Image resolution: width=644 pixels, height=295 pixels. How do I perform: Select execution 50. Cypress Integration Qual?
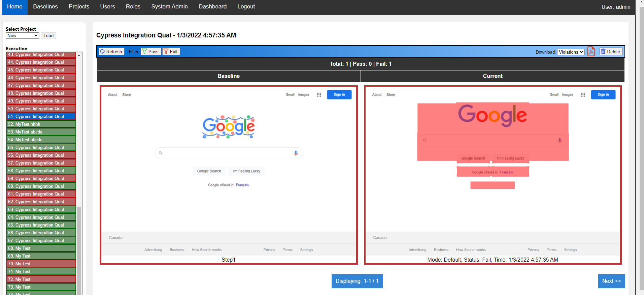coord(41,109)
